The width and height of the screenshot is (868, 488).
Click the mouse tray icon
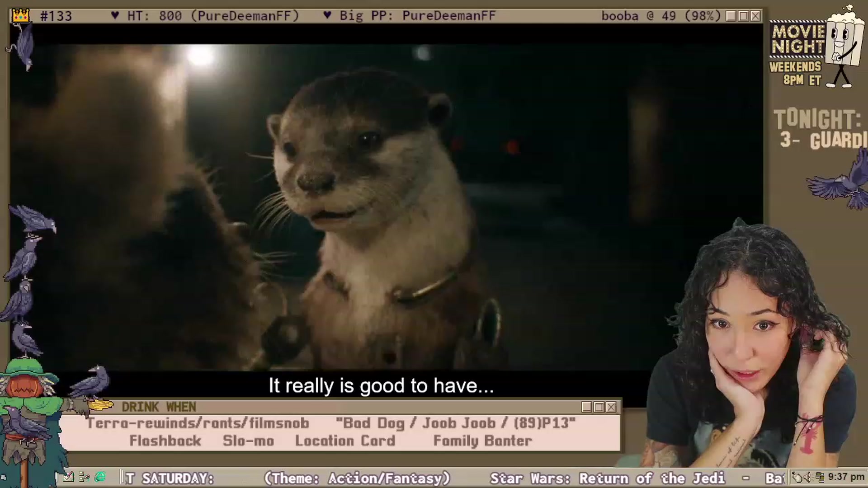tap(798, 477)
